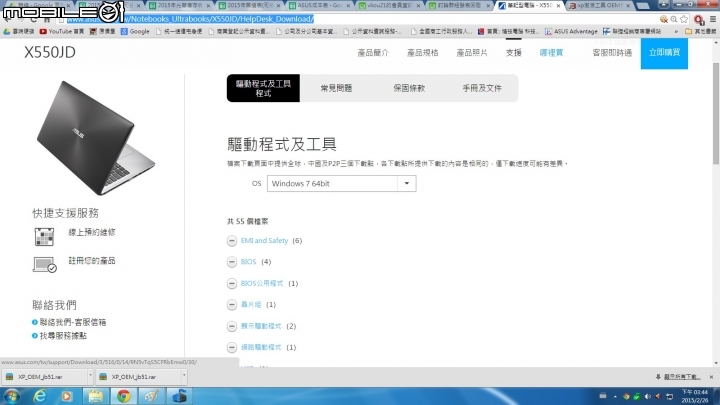
Task: Open the 晶片組 category link
Action: coord(251,304)
